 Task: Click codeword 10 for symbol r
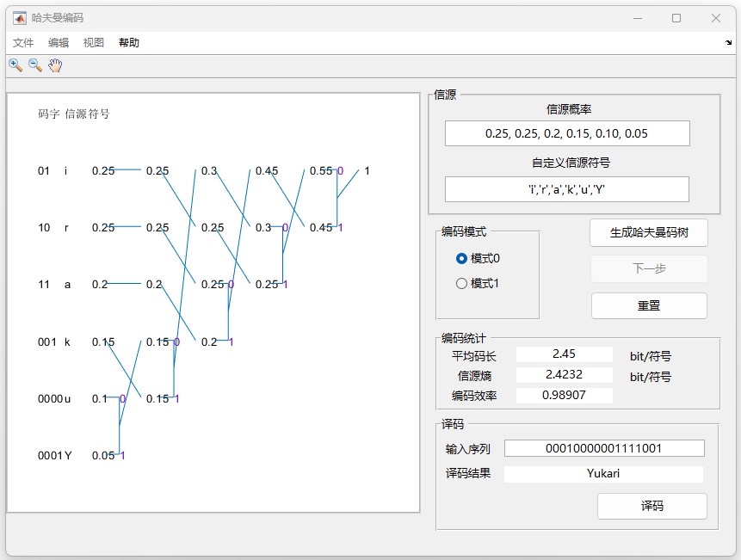44,228
